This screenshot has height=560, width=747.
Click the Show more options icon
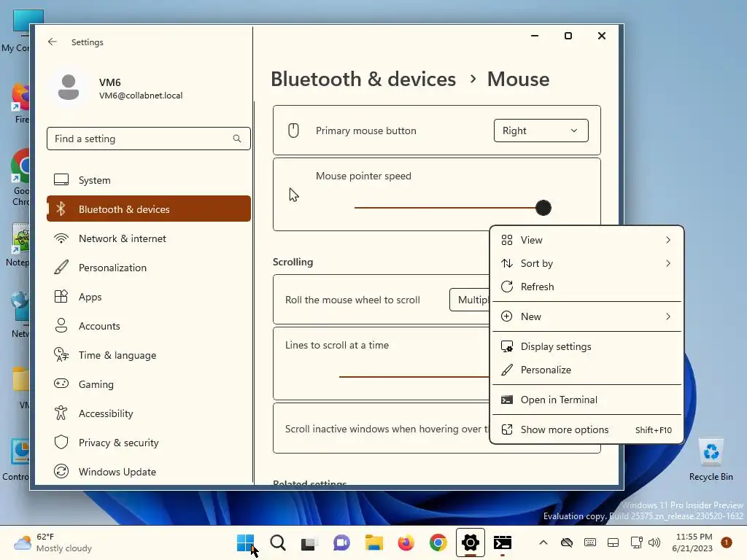click(x=507, y=429)
